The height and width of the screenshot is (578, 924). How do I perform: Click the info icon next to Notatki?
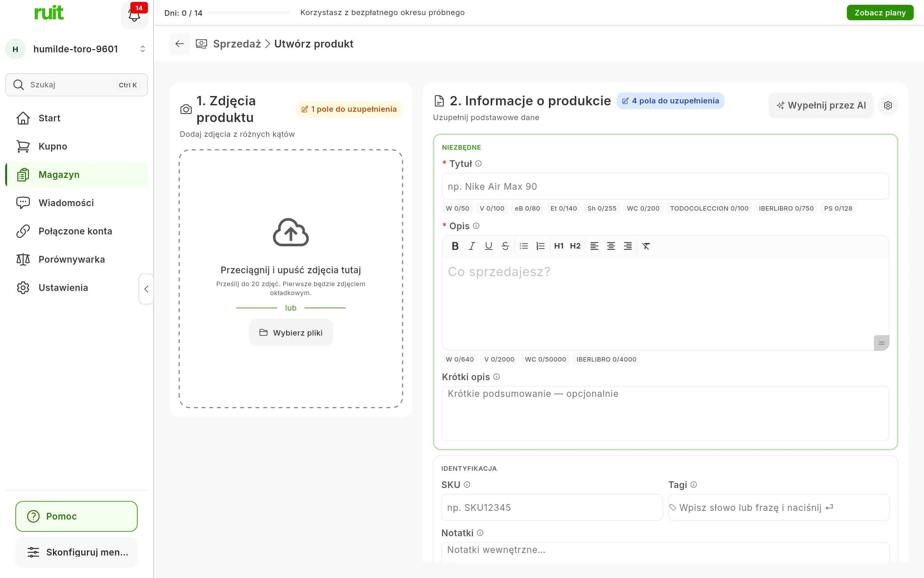coord(480,533)
